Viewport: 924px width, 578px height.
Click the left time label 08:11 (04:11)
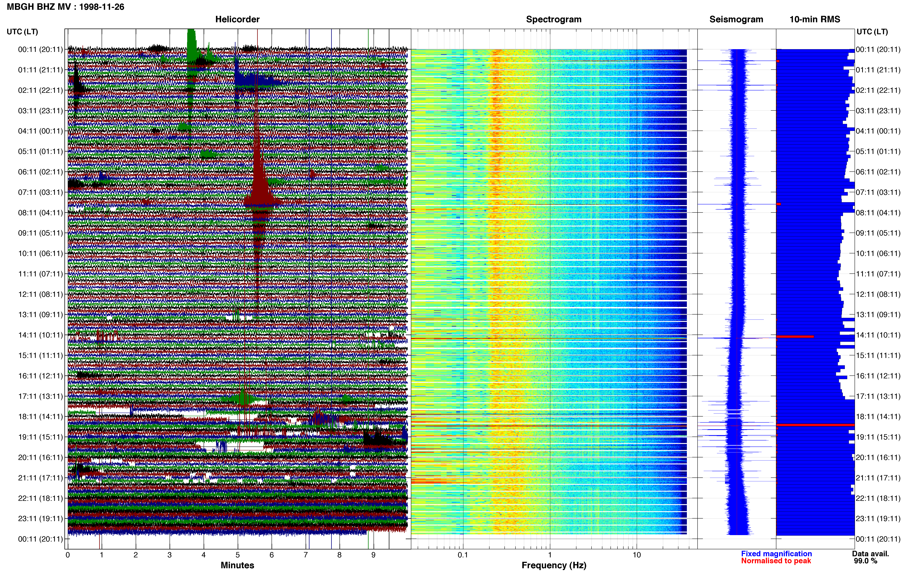[x=41, y=212]
